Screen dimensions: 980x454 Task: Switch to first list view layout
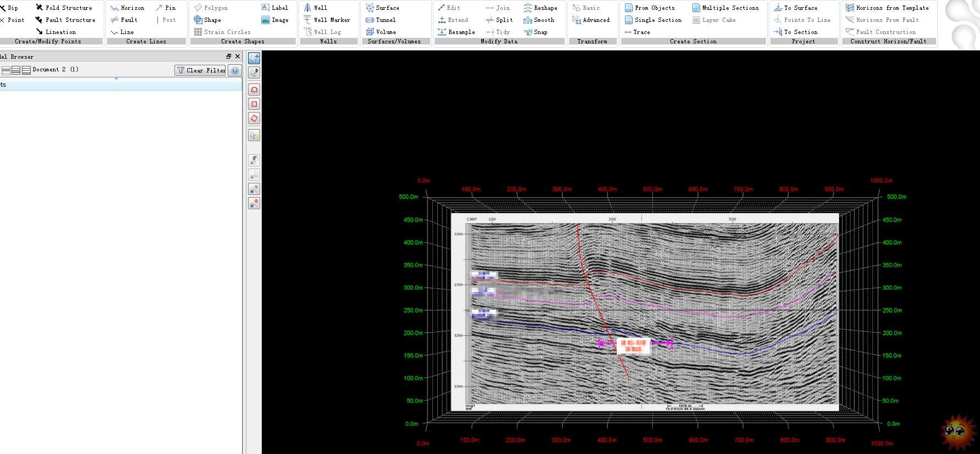point(6,70)
